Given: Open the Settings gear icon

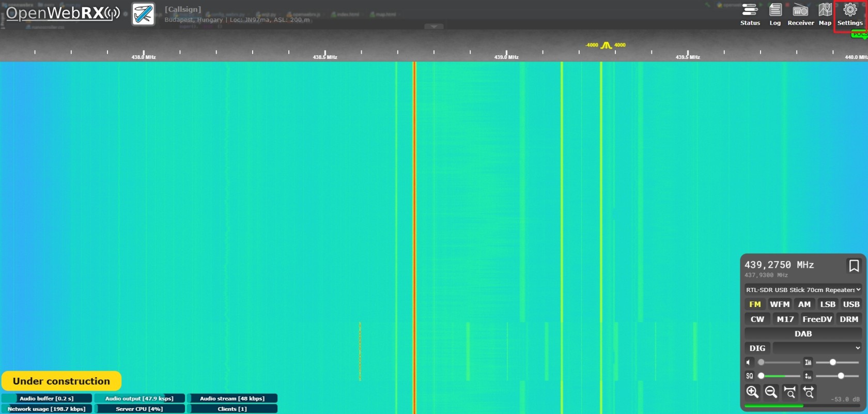Looking at the screenshot, I should tap(850, 14).
